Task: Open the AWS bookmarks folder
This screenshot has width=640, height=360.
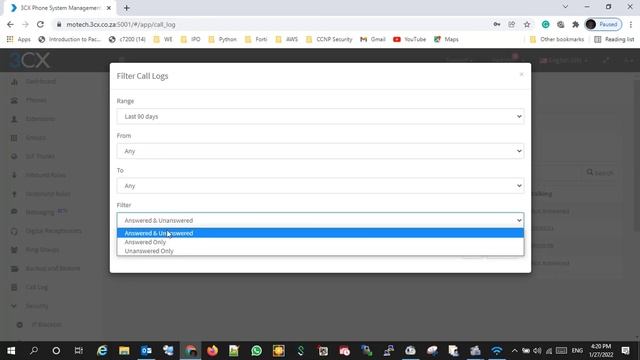Action: pos(287,39)
